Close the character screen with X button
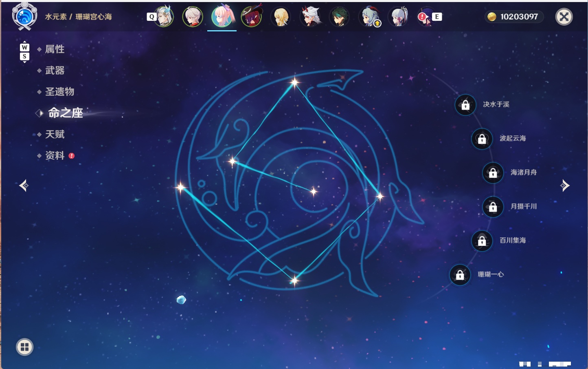Screen dimensions: 588x369 coord(564,17)
